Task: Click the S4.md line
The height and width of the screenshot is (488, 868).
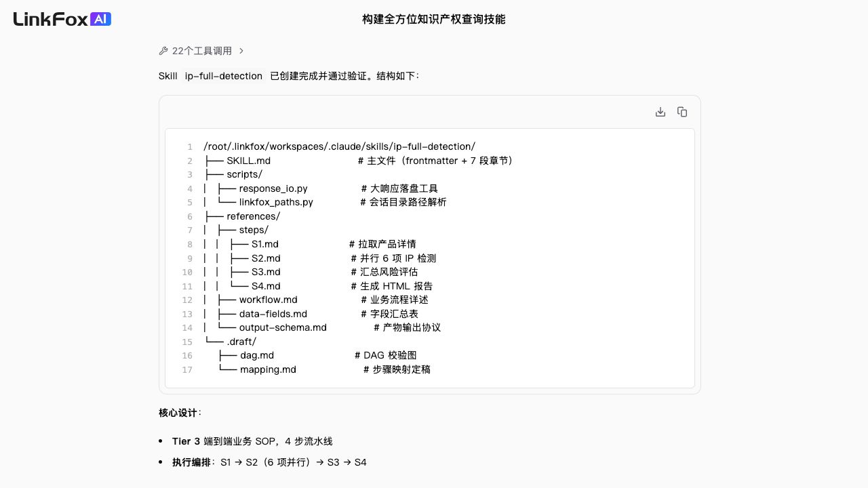Action: [x=318, y=286]
